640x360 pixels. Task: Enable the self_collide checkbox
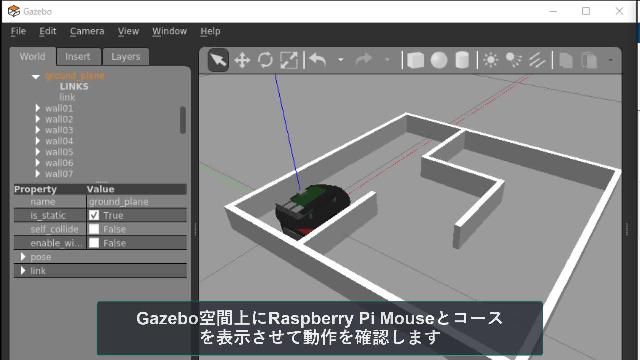click(x=94, y=229)
